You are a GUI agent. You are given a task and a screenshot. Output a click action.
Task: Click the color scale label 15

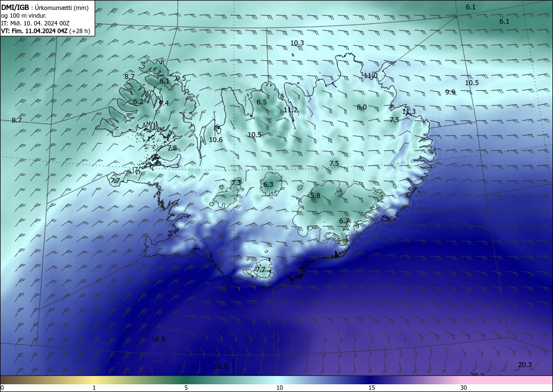372,388
